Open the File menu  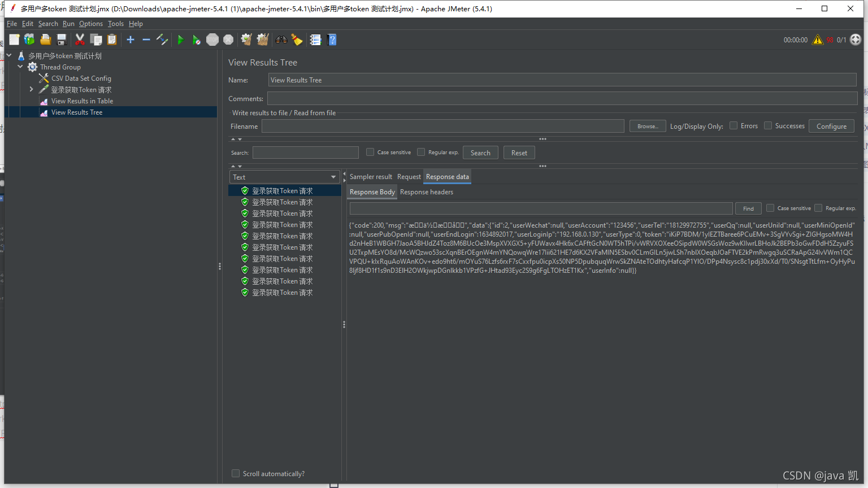(12, 24)
